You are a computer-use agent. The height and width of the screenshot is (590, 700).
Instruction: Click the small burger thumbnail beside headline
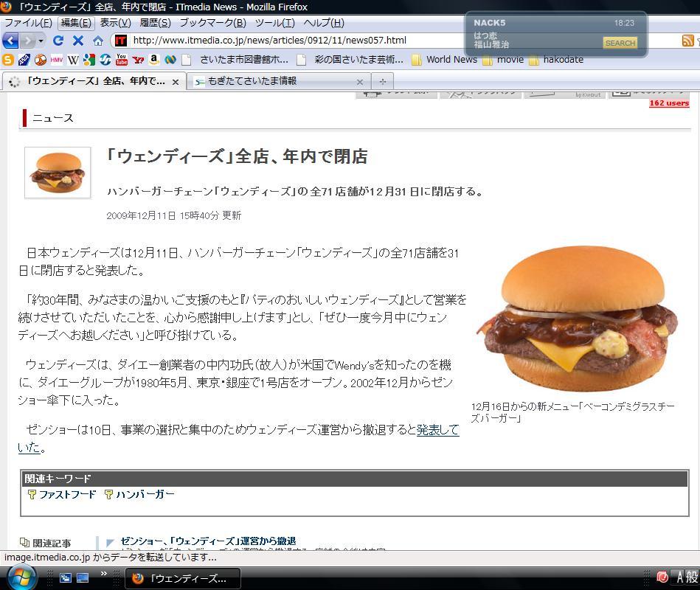(58, 173)
